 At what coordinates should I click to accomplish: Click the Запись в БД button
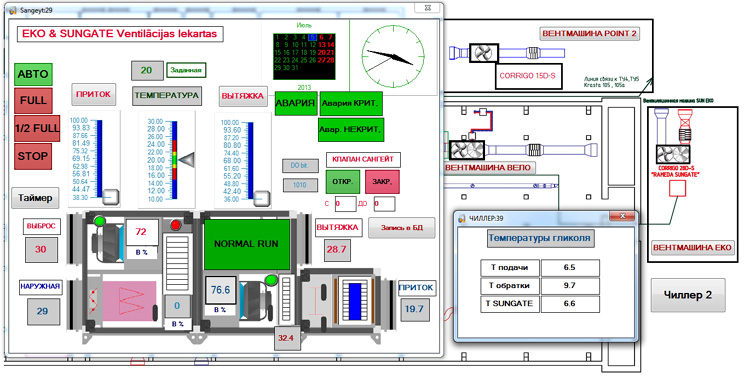click(x=402, y=228)
